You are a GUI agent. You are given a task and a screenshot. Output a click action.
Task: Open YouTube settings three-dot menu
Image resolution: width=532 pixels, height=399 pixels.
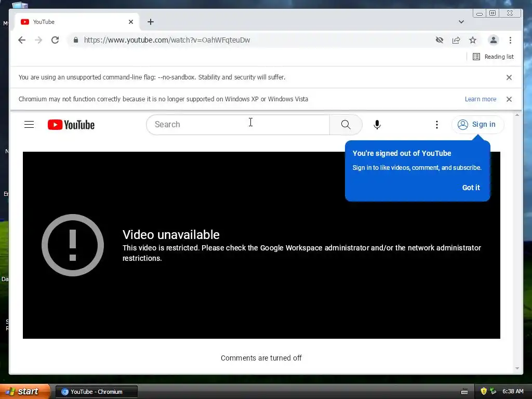436,125
